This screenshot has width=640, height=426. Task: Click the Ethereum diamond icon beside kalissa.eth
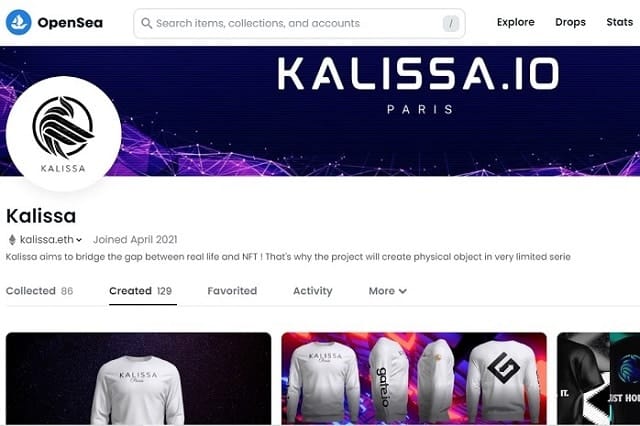tap(12, 240)
